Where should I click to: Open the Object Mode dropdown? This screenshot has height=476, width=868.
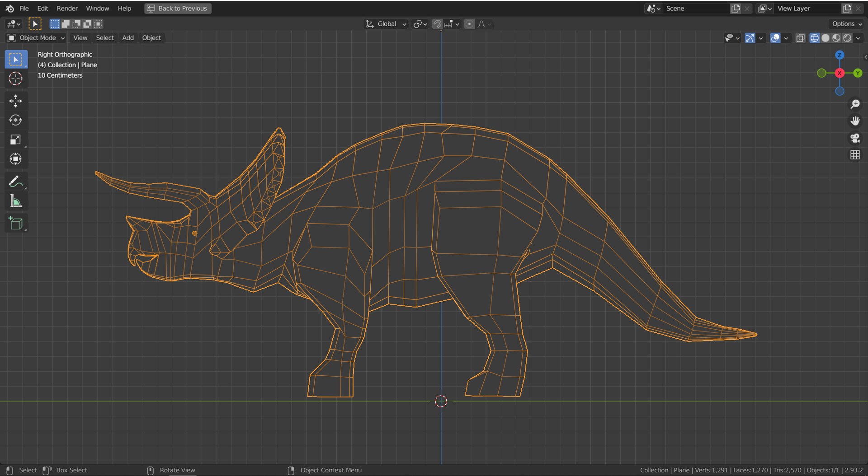tap(37, 38)
